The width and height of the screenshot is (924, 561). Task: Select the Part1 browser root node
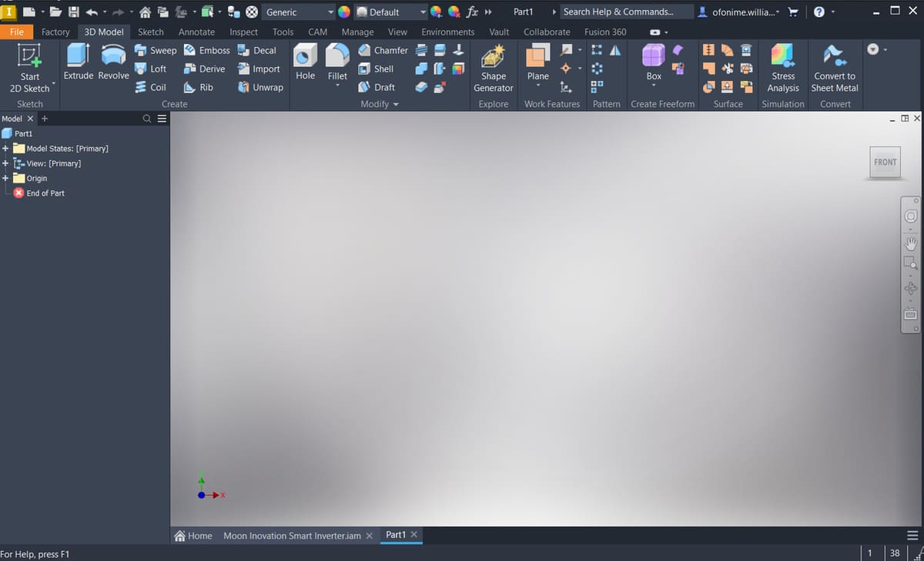click(18, 133)
